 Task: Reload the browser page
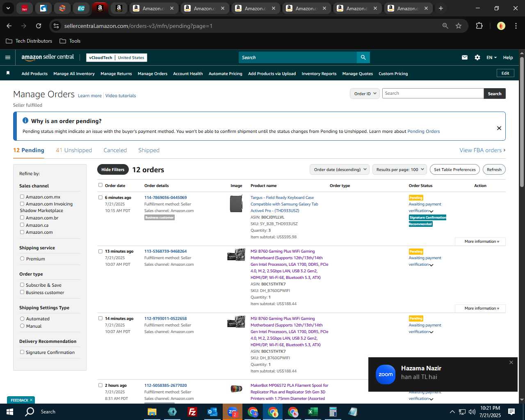point(39,26)
